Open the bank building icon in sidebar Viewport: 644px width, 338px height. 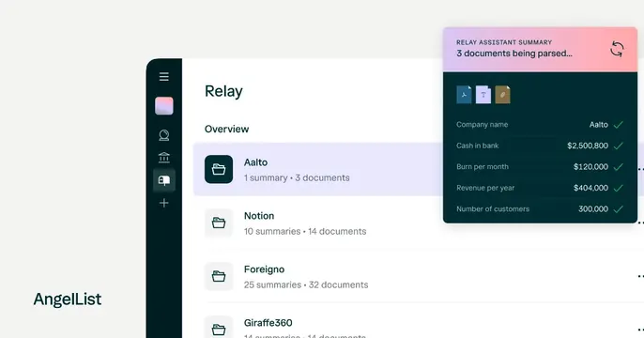pyautogui.click(x=164, y=158)
